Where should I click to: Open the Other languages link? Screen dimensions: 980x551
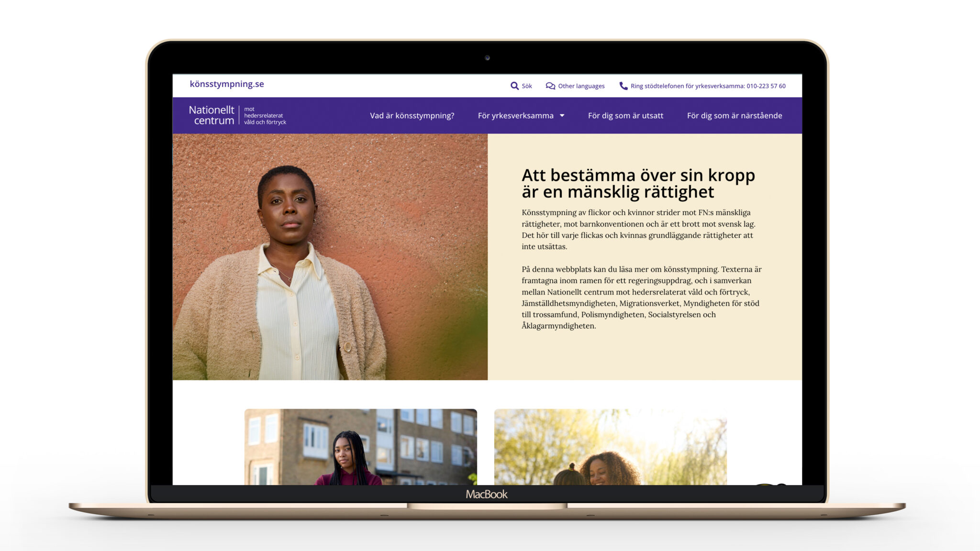point(581,86)
